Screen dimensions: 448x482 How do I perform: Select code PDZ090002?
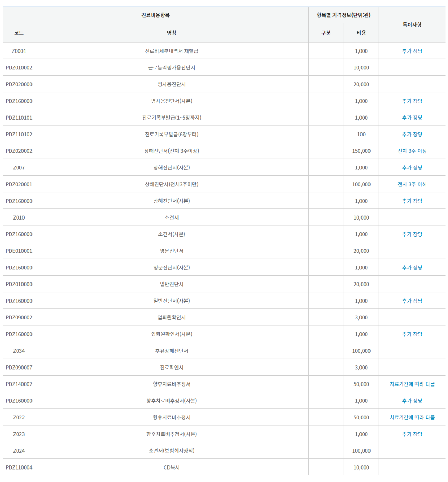(19, 317)
